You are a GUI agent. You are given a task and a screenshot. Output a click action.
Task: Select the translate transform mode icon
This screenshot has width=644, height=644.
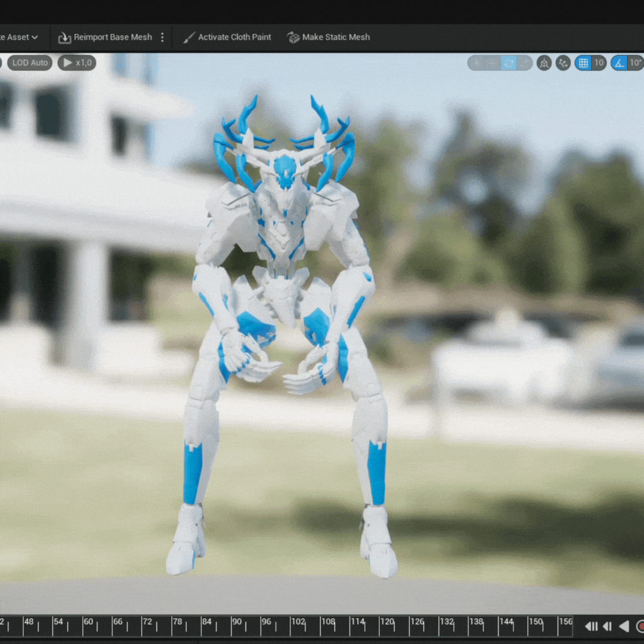tap(492, 63)
